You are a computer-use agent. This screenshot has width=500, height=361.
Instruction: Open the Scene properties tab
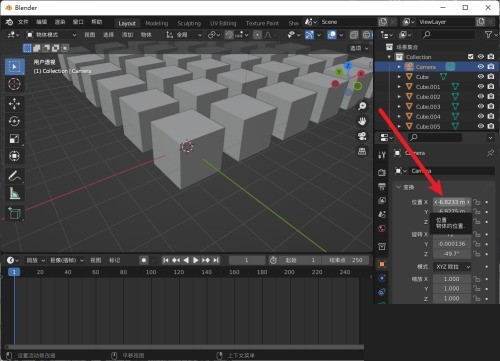click(382, 214)
